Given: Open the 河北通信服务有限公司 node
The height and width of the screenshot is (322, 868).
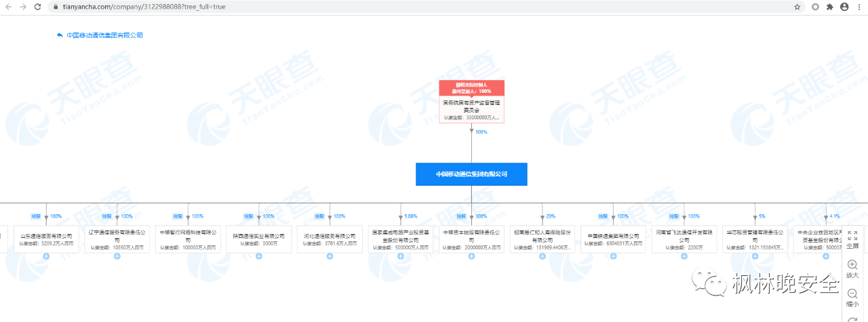Looking at the screenshot, I should coord(330,239).
